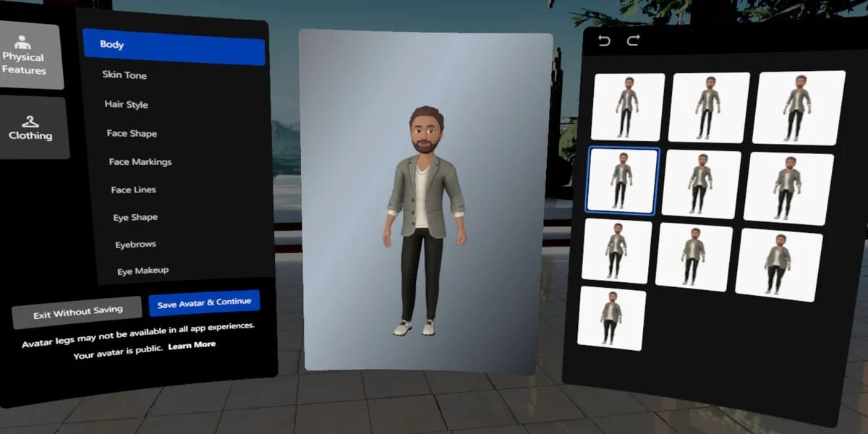Click the Learn More link
Viewport: 868px width, 434px height.
[192, 345]
